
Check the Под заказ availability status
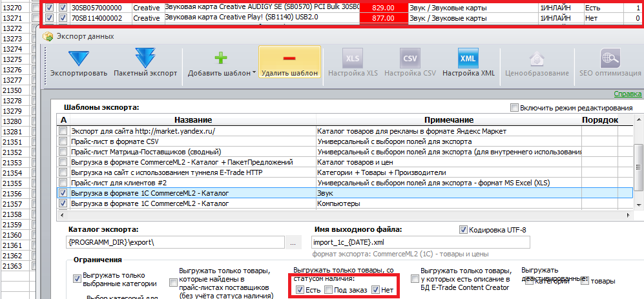pos(328,291)
